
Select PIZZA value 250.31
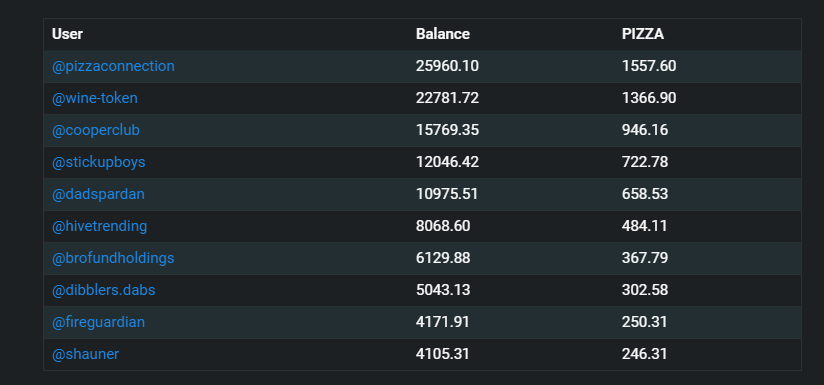(644, 322)
